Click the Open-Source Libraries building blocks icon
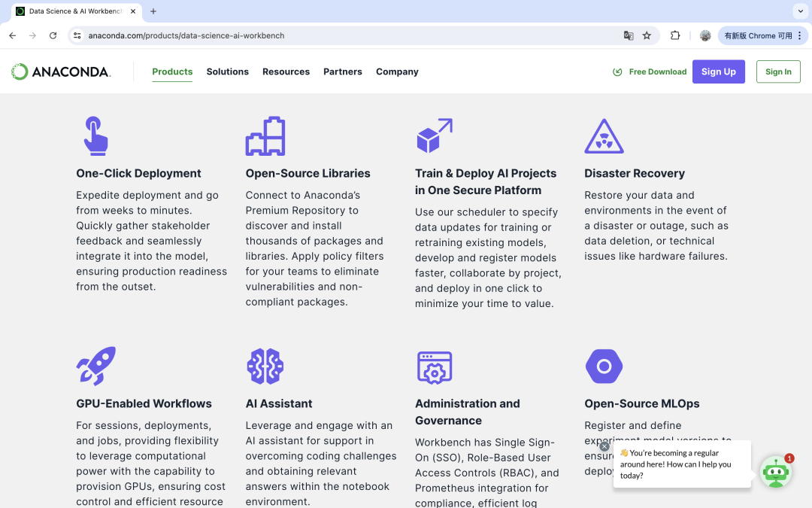The width and height of the screenshot is (812, 508). coord(265,136)
